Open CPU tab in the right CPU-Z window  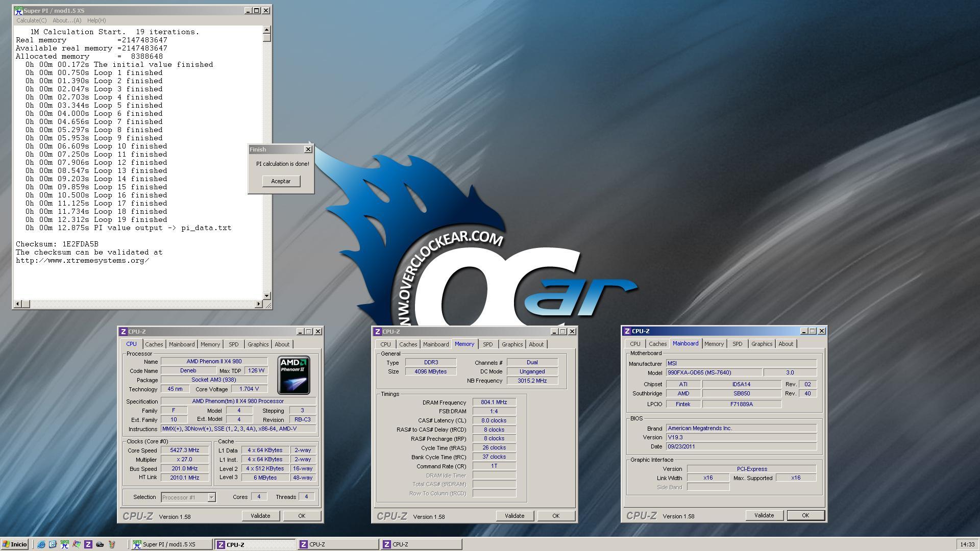point(635,344)
